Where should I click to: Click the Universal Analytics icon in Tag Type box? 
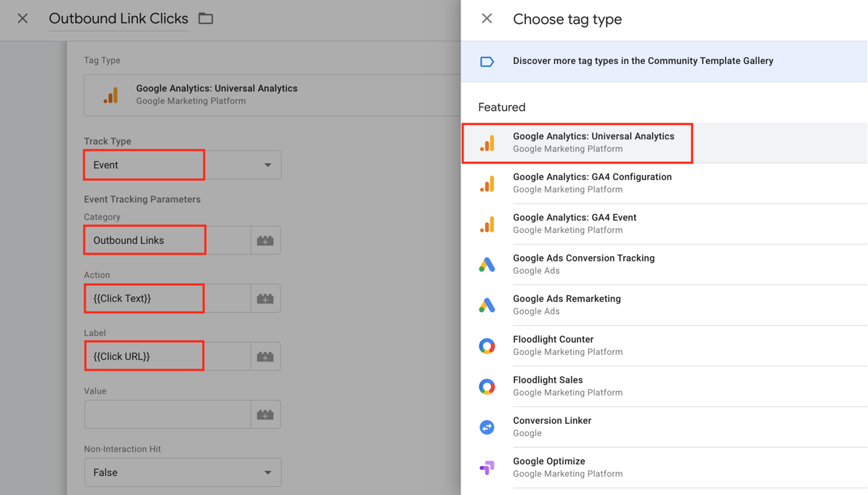pos(110,95)
